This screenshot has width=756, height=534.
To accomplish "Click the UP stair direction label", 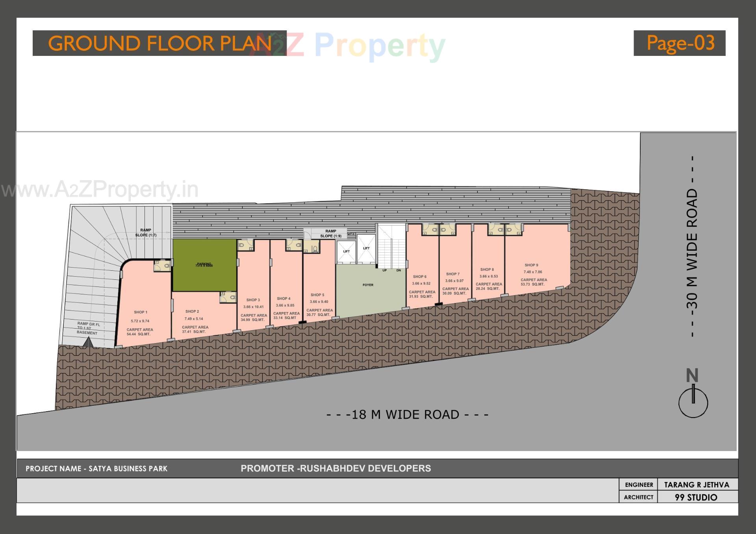I will click(x=385, y=270).
